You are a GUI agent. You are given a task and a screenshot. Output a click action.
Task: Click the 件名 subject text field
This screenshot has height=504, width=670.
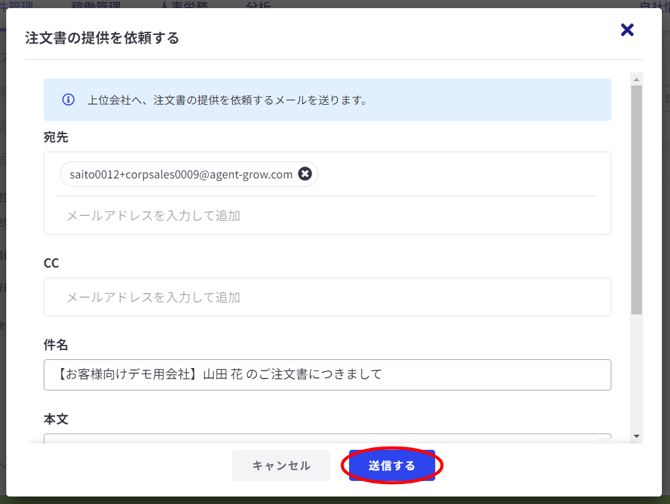(327, 375)
